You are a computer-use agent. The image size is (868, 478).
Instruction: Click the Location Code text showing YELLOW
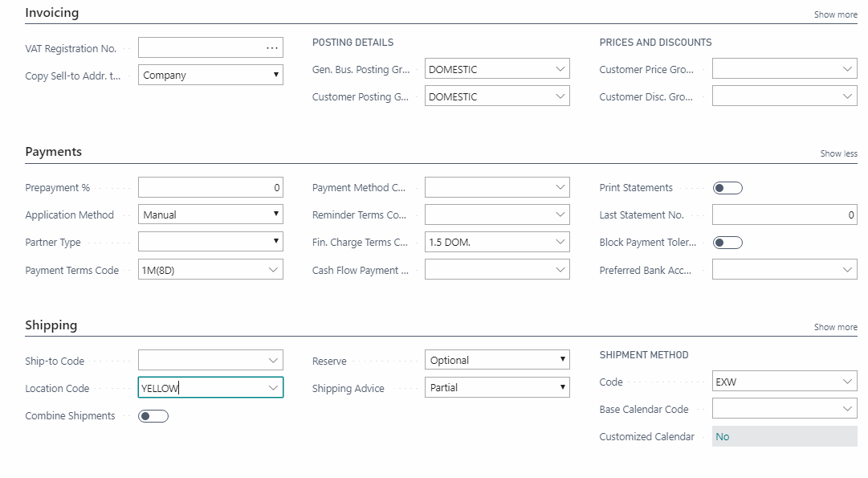point(160,388)
